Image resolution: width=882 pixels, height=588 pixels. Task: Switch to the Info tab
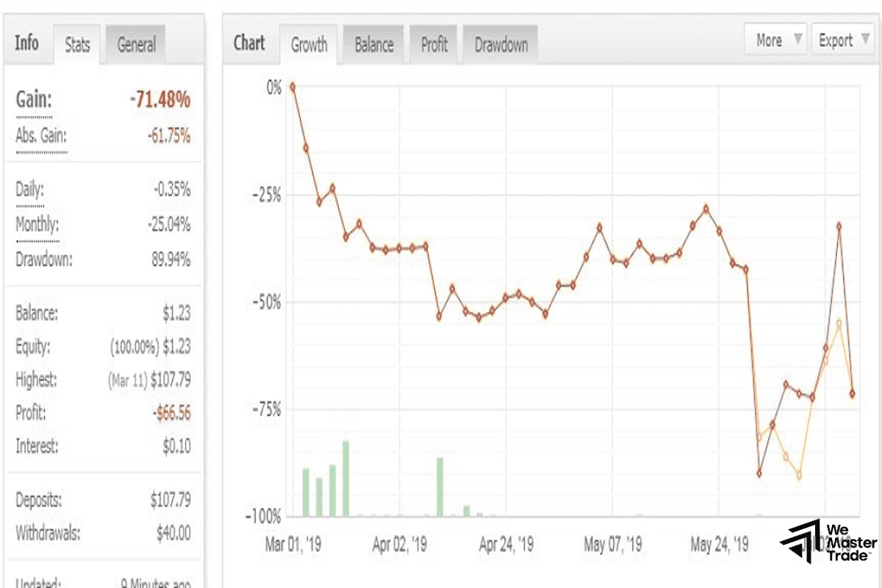28,44
